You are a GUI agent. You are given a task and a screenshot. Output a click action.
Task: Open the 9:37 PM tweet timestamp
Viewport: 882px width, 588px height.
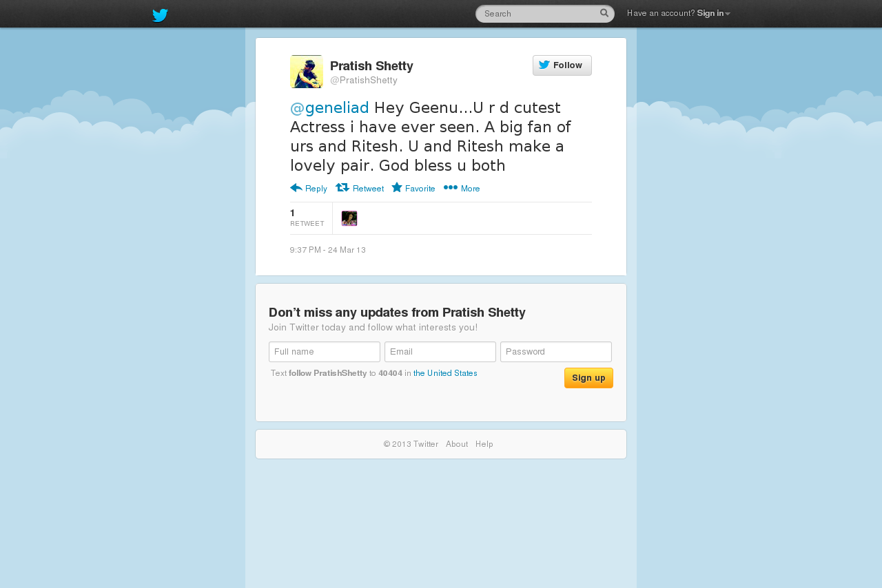pos(328,250)
